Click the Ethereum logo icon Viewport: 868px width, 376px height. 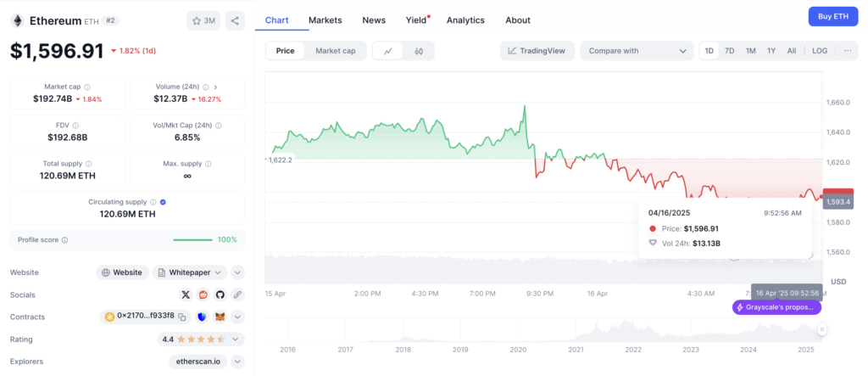[x=18, y=21]
